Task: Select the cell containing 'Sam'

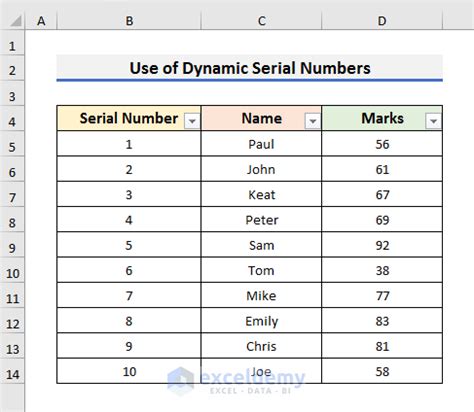Action: pos(261,245)
